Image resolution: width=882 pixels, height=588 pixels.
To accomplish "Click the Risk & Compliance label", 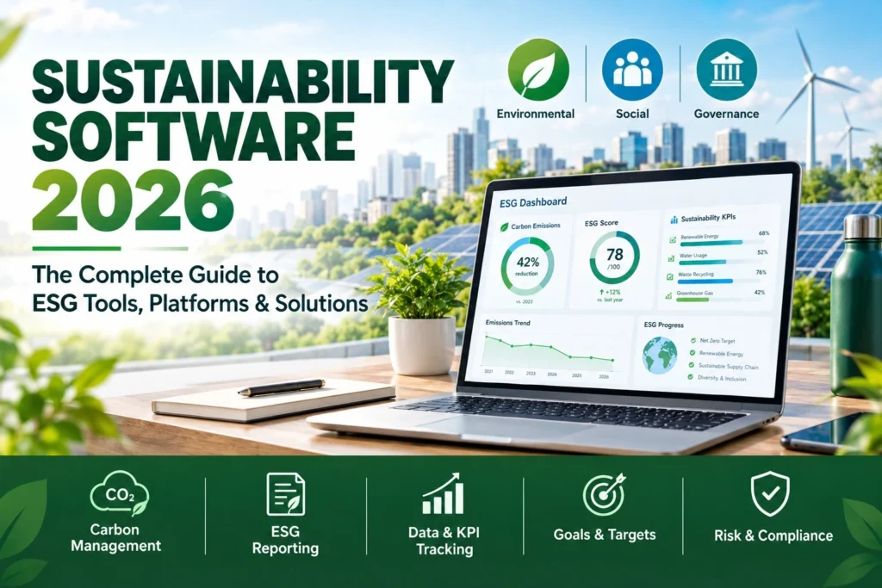I will coord(773,535).
